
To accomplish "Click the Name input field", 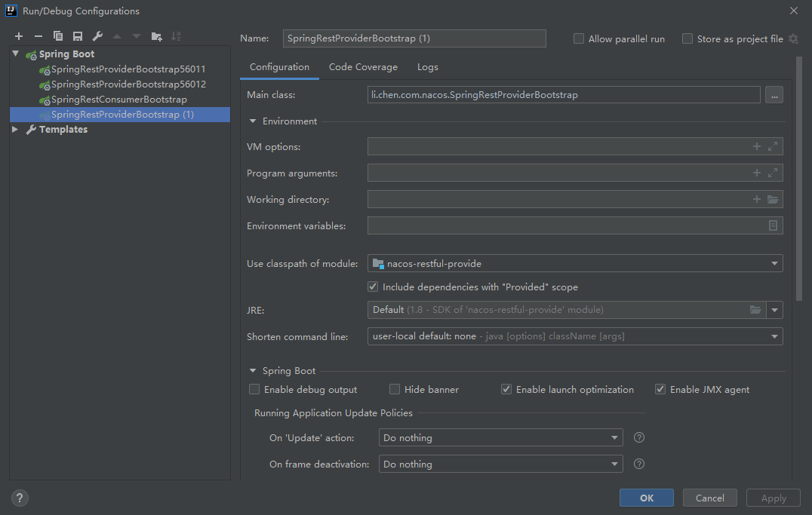I will 414,38.
